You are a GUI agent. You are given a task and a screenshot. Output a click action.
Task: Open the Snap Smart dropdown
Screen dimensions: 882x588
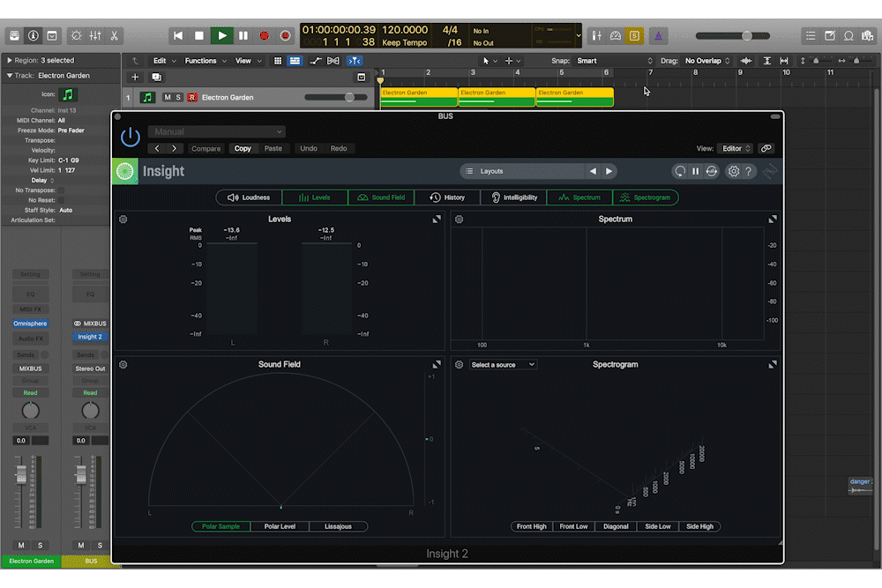(x=614, y=61)
